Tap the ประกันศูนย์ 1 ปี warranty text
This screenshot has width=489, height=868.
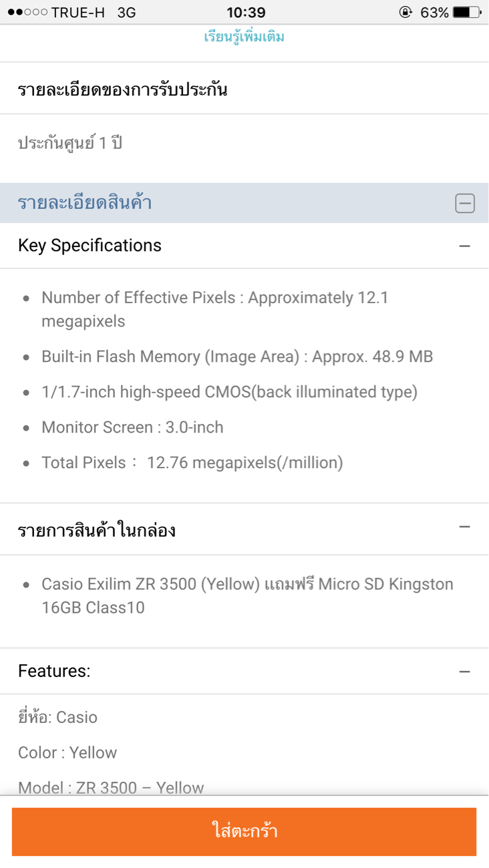70,144
